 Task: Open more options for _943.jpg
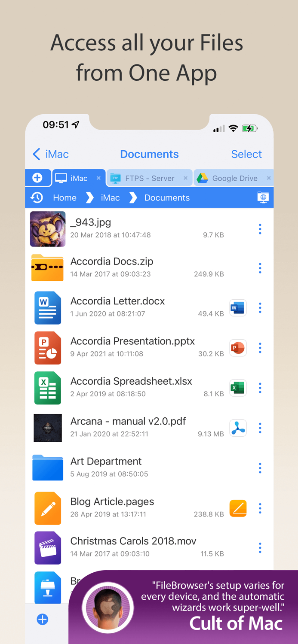260,229
